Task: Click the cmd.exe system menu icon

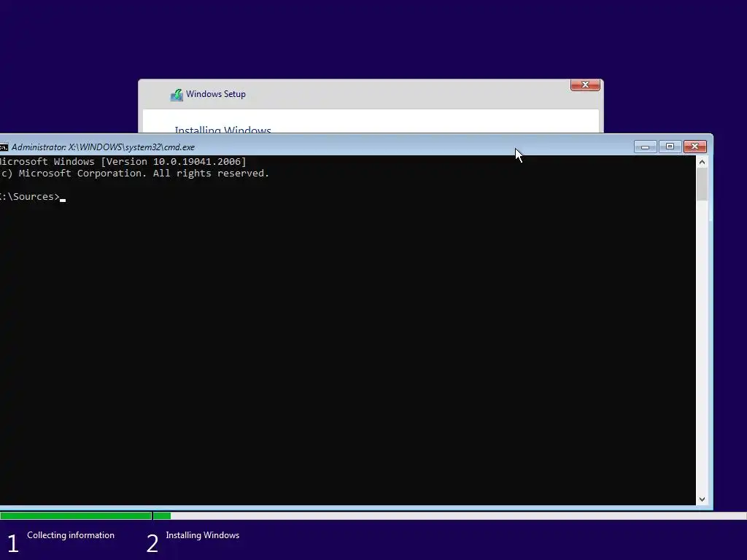Action: (4, 147)
